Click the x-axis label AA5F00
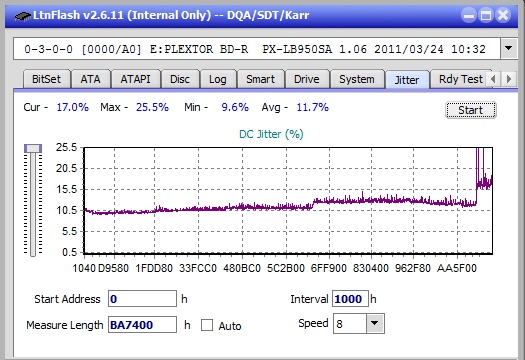Image resolution: width=525 pixels, height=360 pixels. coord(457,268)
